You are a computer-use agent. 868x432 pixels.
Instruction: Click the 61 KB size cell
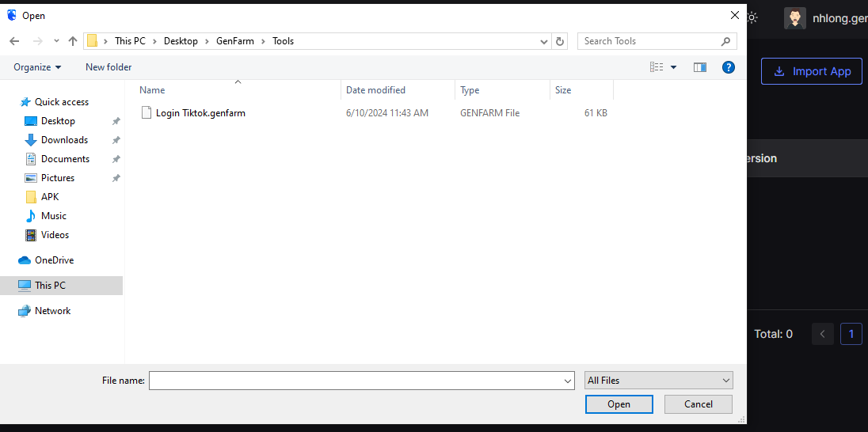click(596, 113)
